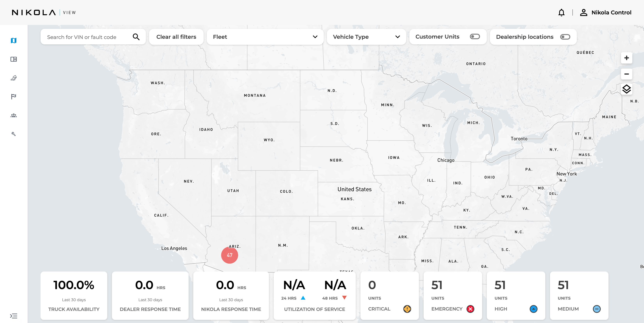Click the Toronto city label
The height and width of the screenshot is (323, 644).
519,139
